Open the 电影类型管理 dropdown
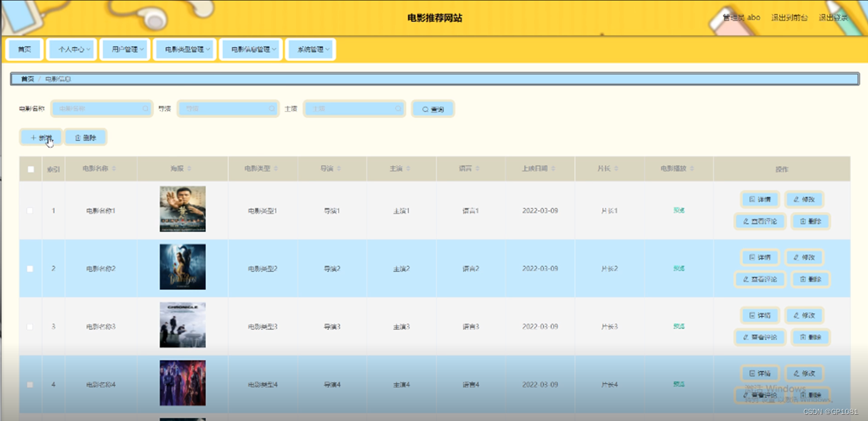 click(x=185, y=49)
